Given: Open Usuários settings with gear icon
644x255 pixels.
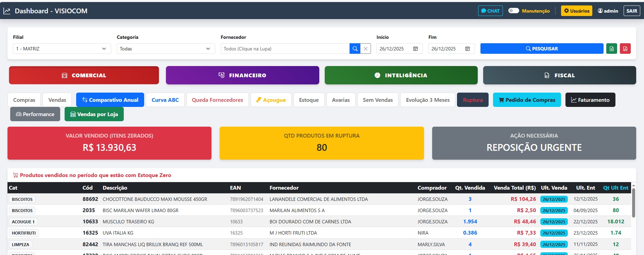Looking at the screenshot, I should [576, 11].
